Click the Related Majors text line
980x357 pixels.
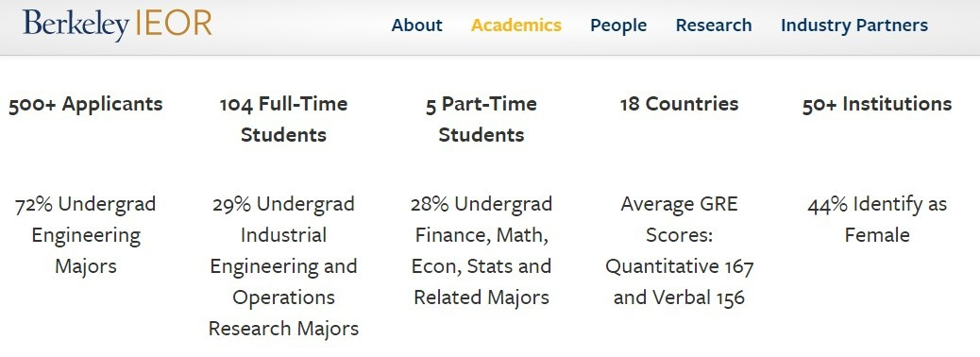482,297
